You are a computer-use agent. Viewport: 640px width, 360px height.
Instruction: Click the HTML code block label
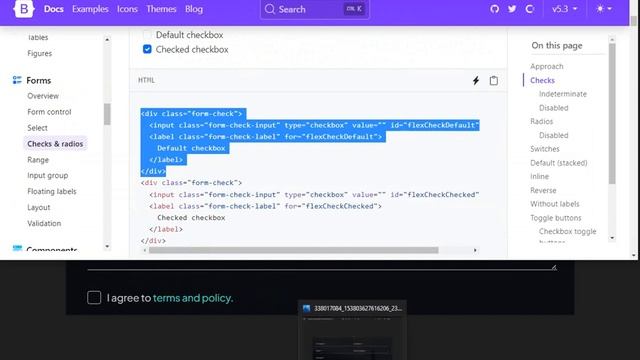click(x=146, y=80)
